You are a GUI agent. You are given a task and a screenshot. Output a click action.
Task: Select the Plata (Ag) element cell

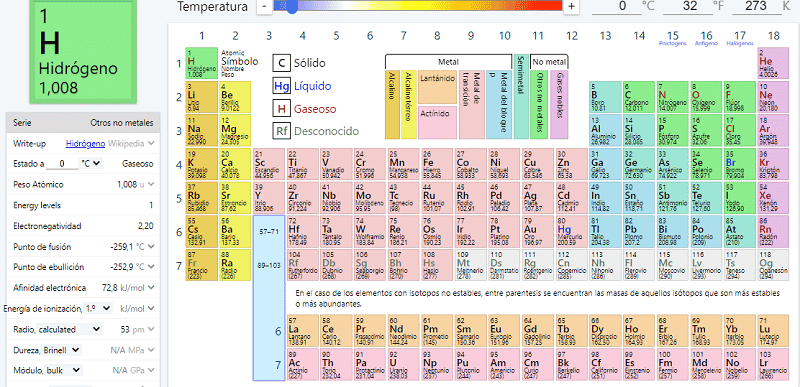pos(538,198)
